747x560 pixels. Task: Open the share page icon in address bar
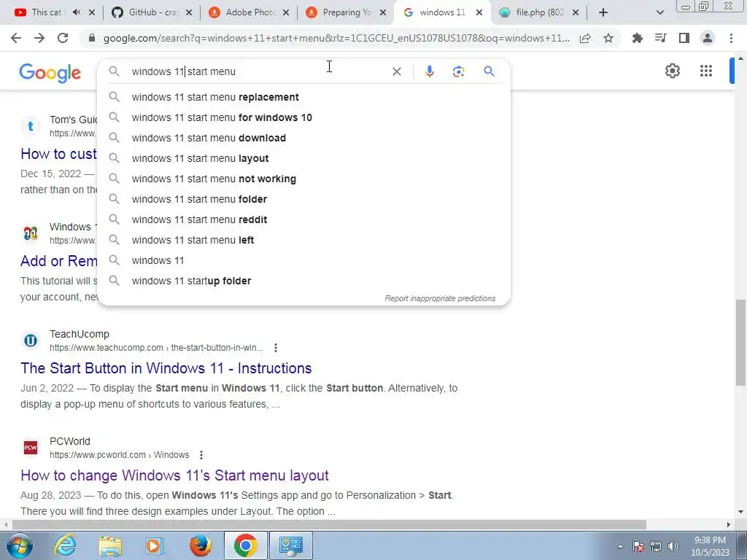coord(585,38)
